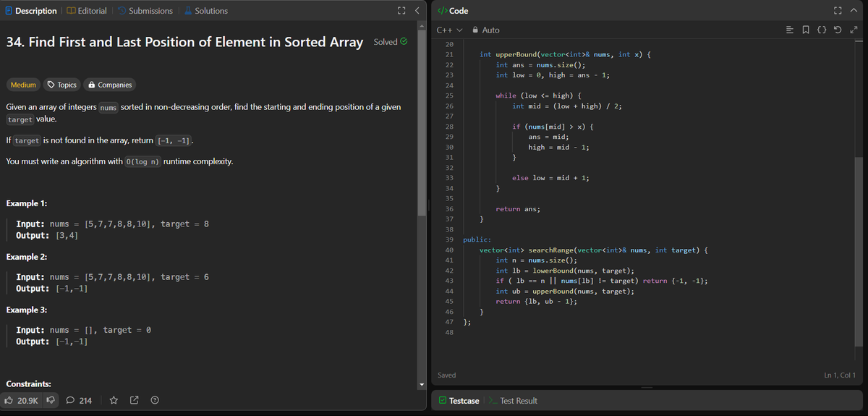This screenshot has height=416, width=868.
Task: Click the 'return {lb, ub - 1};' line
Action: point(536,301)
